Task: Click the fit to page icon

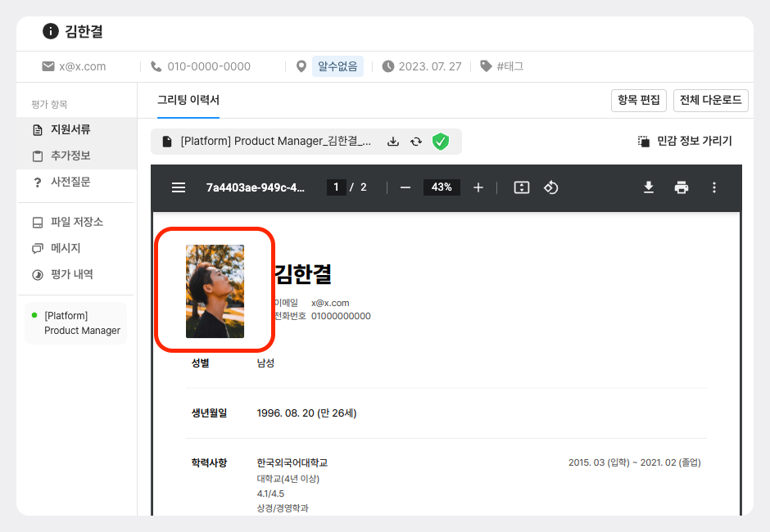Action: (522, 187)
